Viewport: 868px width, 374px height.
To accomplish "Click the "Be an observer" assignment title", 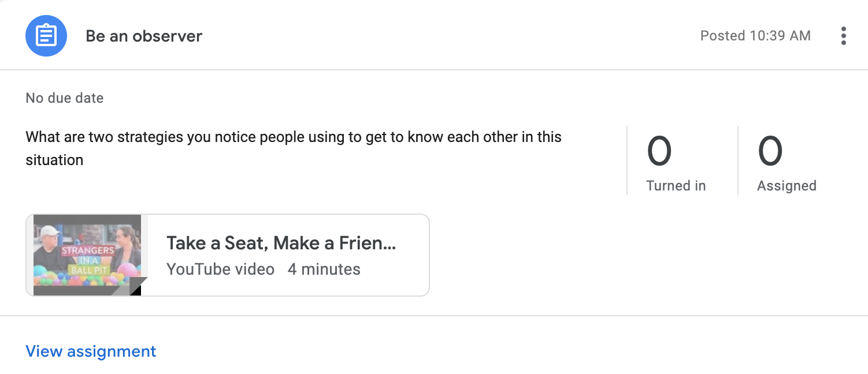I will [144, 36].
